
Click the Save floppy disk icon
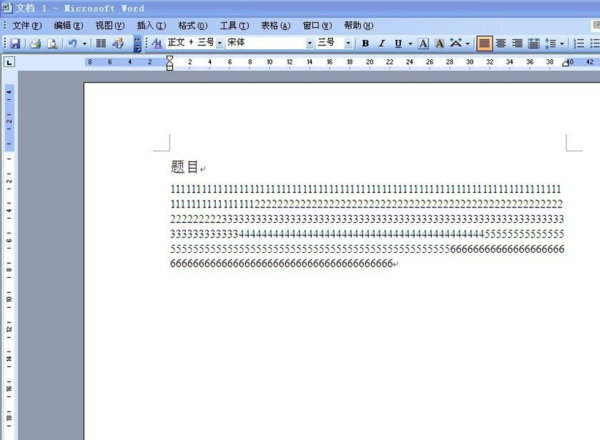(x=15, y=43)
